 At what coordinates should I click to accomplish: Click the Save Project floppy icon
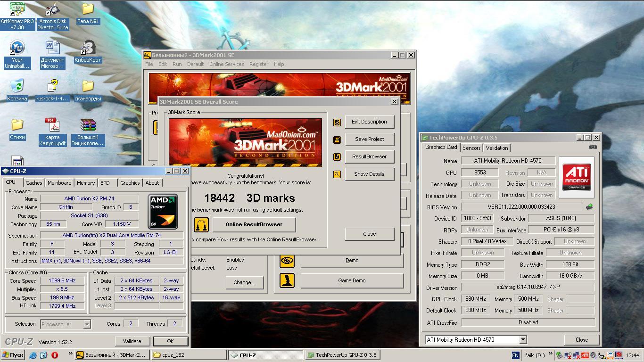(337, 140)
